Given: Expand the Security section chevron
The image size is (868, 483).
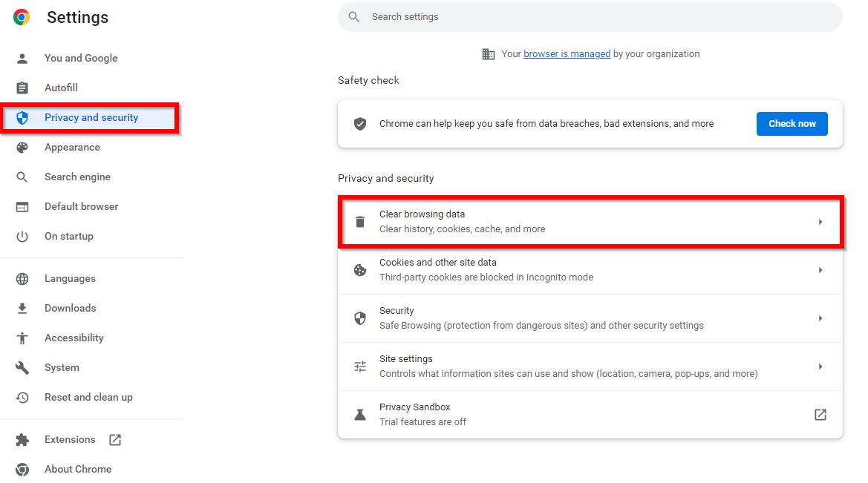Looking at the screenshot, I should coord(820,318).
